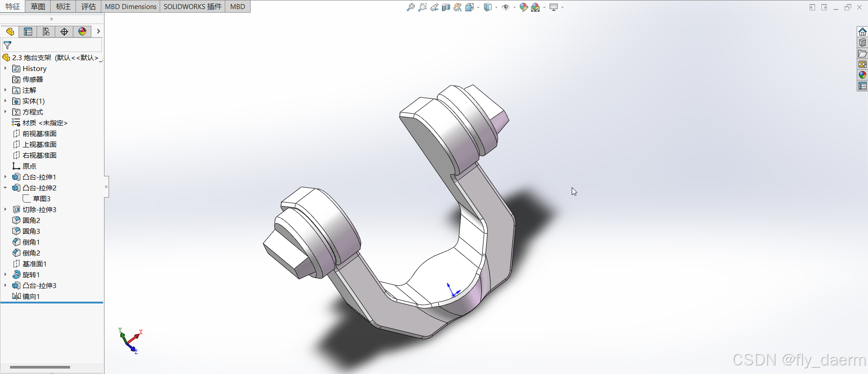Expand the 凸台-拉伸3 feature
868x374 pixels.
[x=5, y=285]
